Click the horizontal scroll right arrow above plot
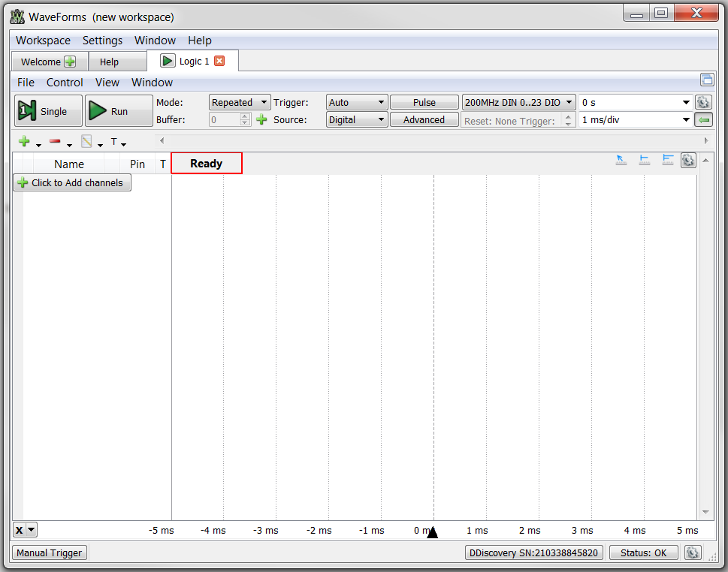The width and height of the screenshot is (728, 572). point(706,140)
